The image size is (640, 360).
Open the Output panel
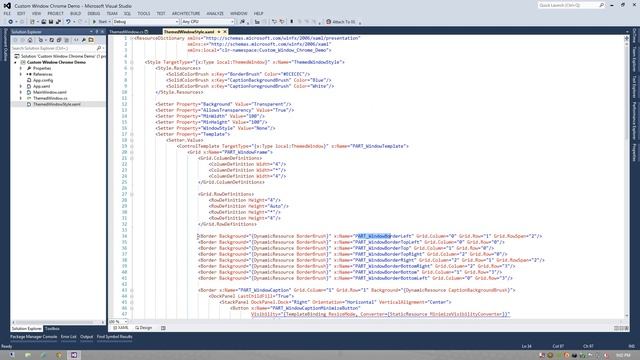point(87,337)
